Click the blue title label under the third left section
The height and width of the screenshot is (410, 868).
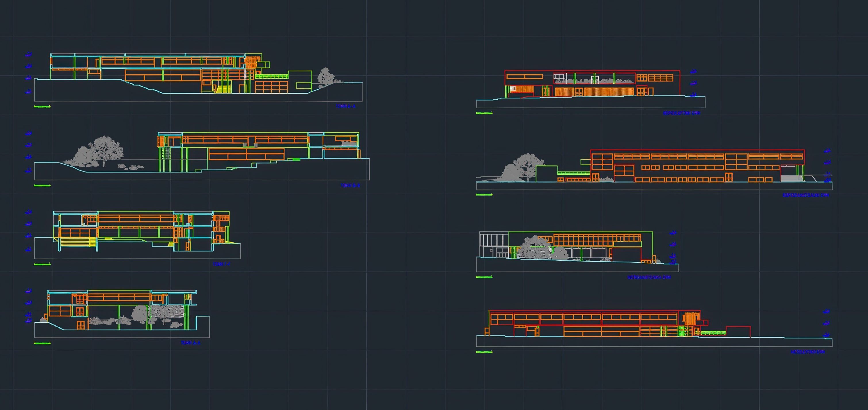[x=221, y=264]
